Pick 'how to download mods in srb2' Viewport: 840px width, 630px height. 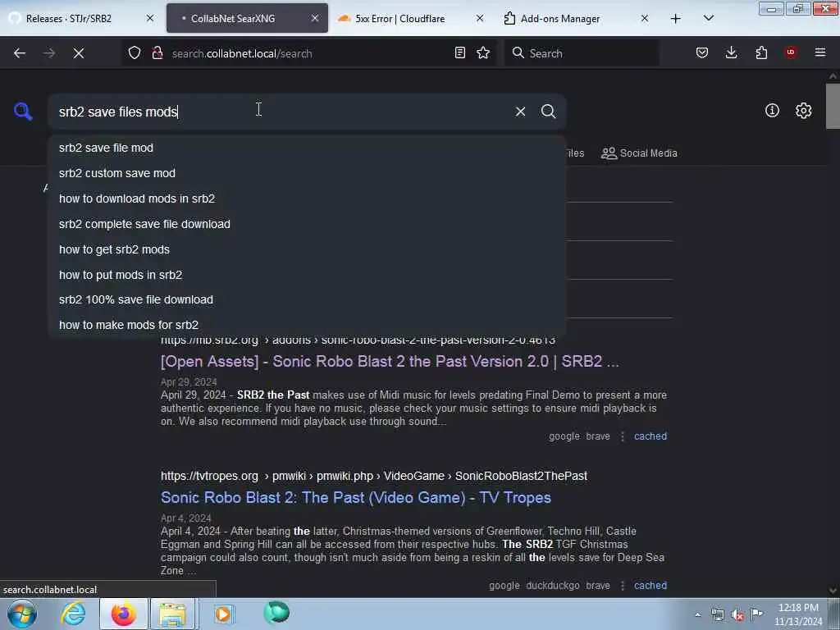coord(307,199)
